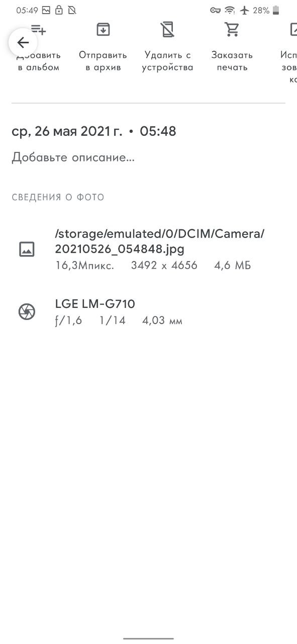
Task: Tap the LGE LM-G710 camera model text
Action: click(95, 304)
